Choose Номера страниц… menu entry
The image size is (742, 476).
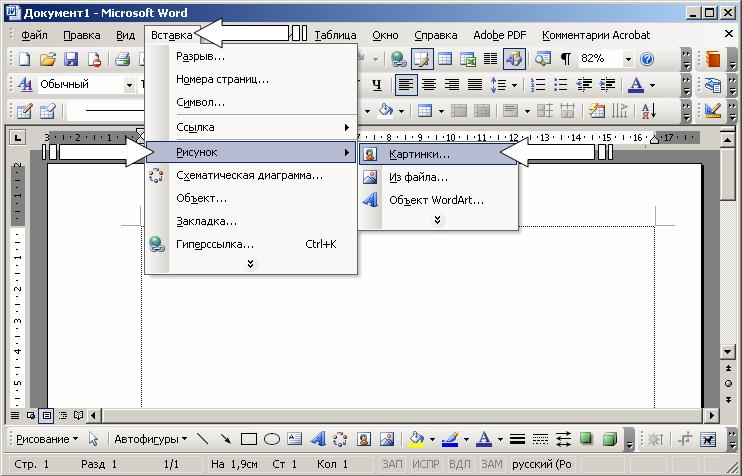coord(251,79)
